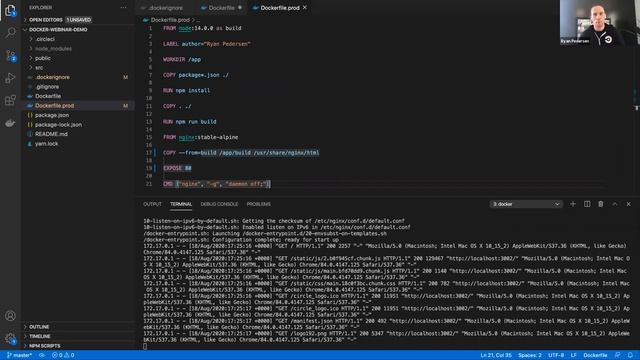Open the Accounts menu icon
The image size is (640, 360).
10,316
